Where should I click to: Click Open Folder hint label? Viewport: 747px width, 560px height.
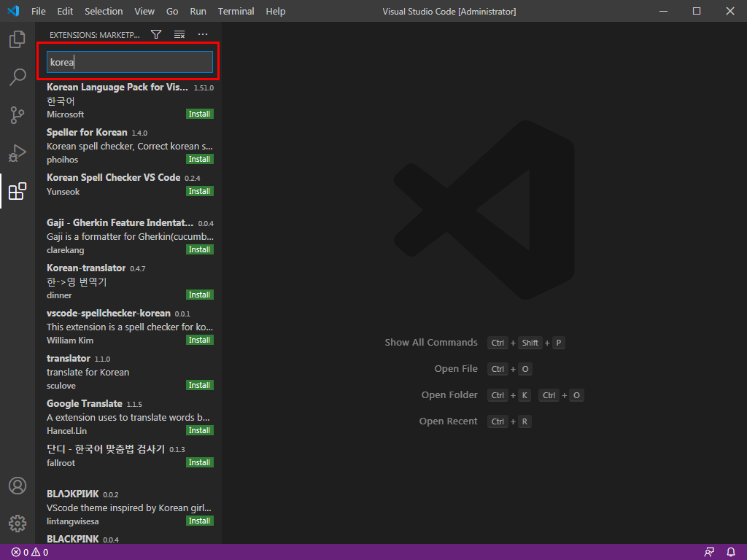tap(449, 395)
